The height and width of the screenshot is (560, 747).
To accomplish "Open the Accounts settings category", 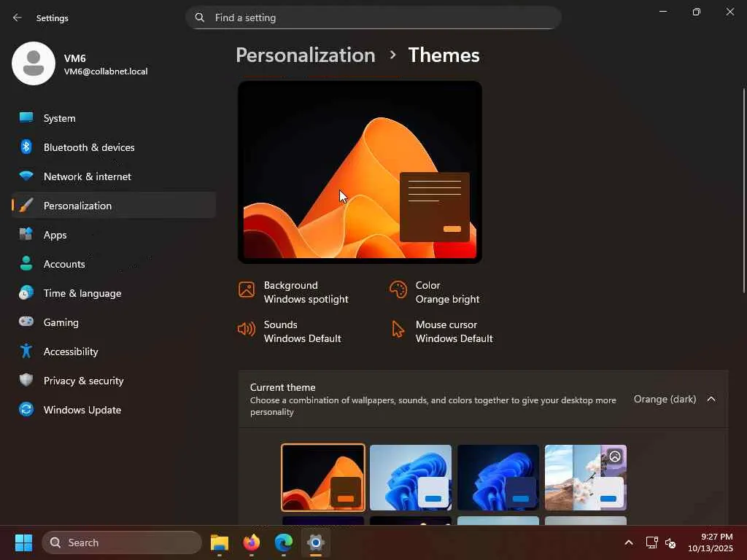I will tap(113, 263).
